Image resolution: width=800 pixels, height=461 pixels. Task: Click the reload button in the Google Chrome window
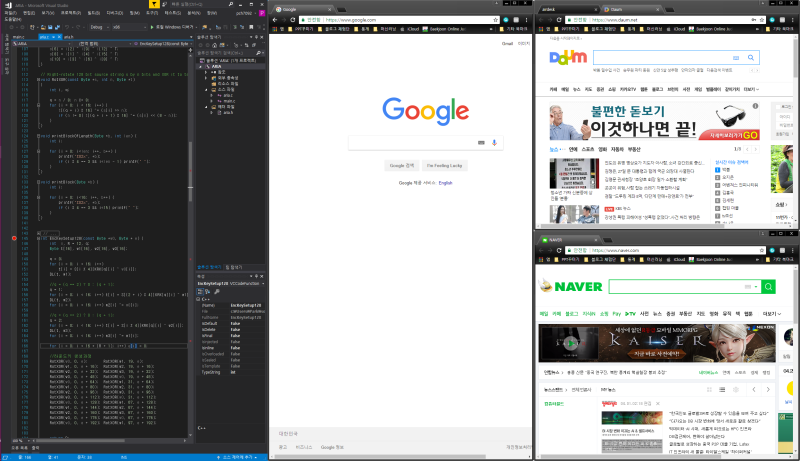coord(293,20)
